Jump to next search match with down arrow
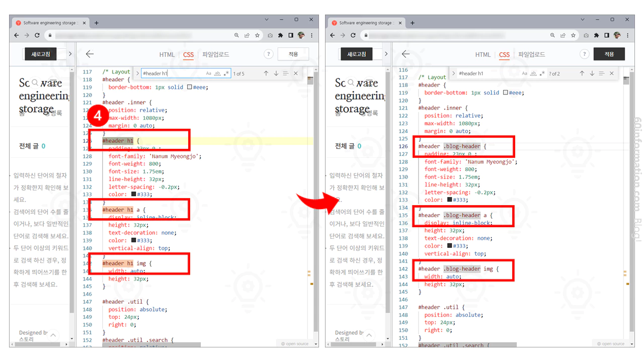The width and height of the screenshot is (644, 362). 276,73
